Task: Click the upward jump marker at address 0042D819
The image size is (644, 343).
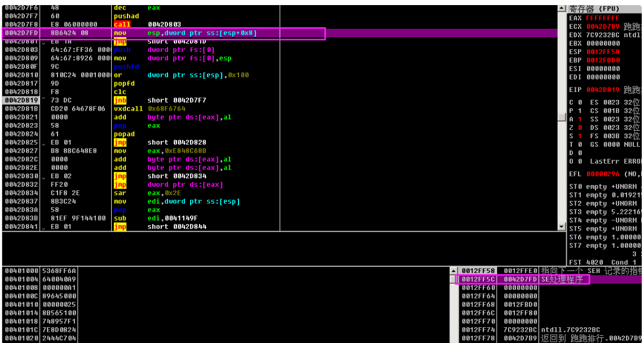Action: pos(44,100)
